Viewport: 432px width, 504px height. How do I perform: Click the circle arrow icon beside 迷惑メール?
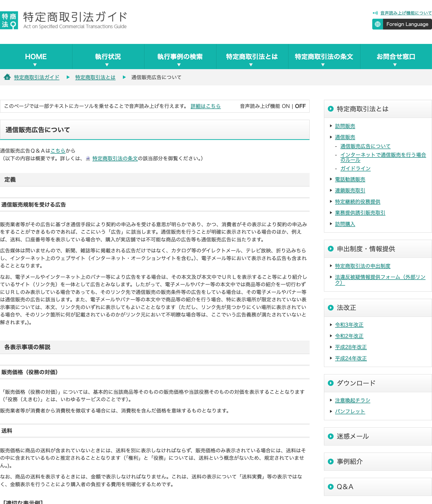tap(330, 436)
